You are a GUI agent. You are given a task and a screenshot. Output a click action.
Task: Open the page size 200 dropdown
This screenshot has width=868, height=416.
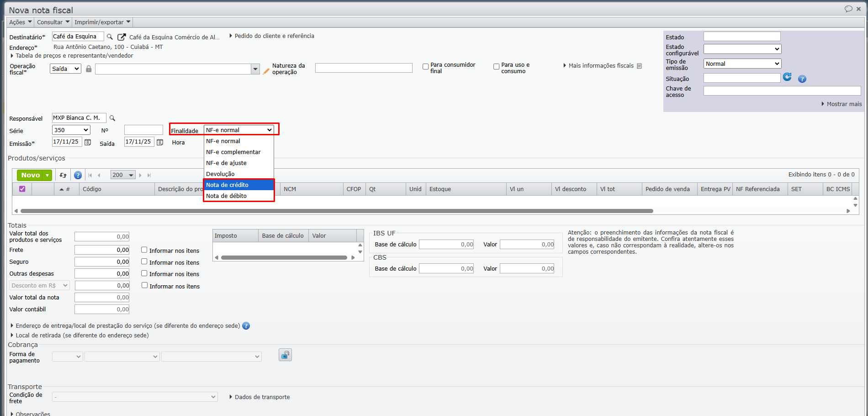(x=123, y=175)
